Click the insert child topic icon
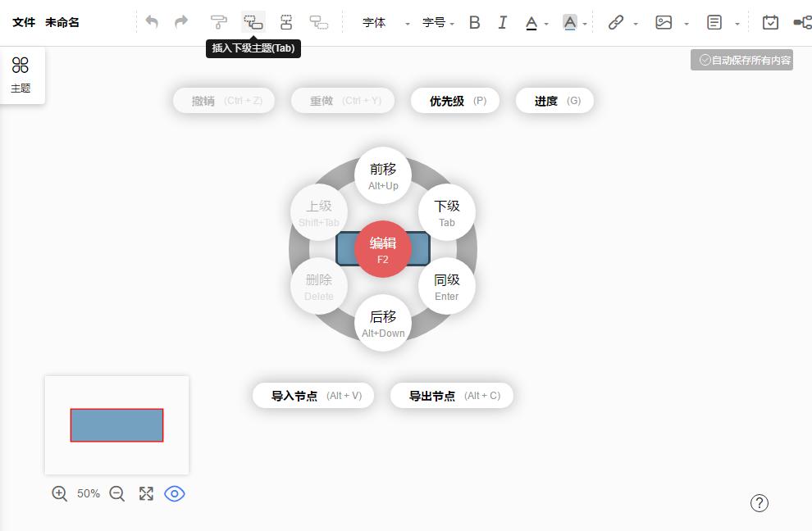This screenshot has width=812, height=531. pyautogui.click(x=253, y=22)
